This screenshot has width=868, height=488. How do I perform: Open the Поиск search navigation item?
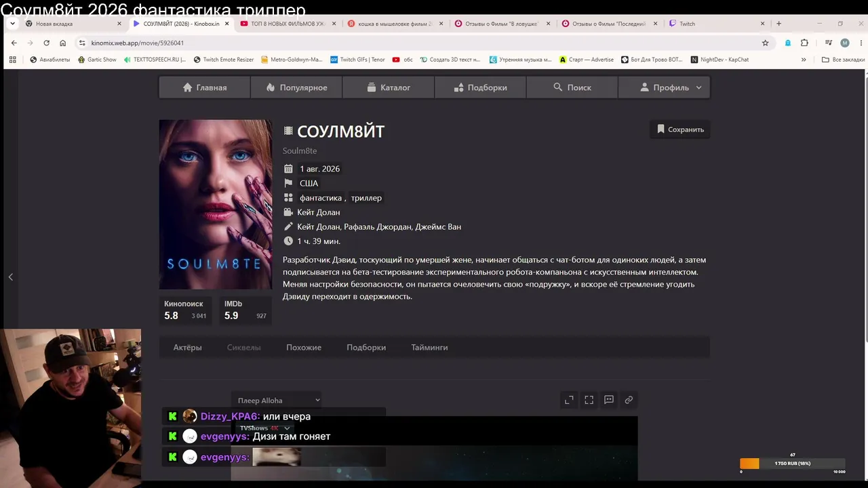572,87
